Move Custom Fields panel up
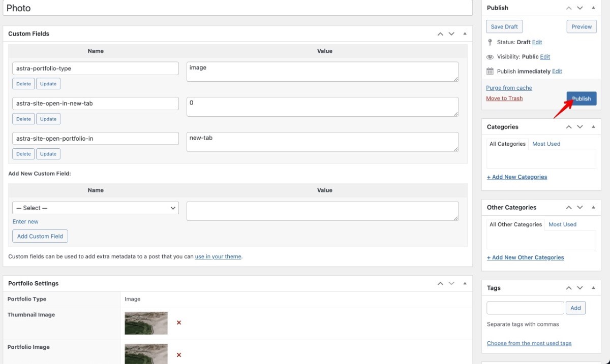The image size is (610, 364). 440,34
